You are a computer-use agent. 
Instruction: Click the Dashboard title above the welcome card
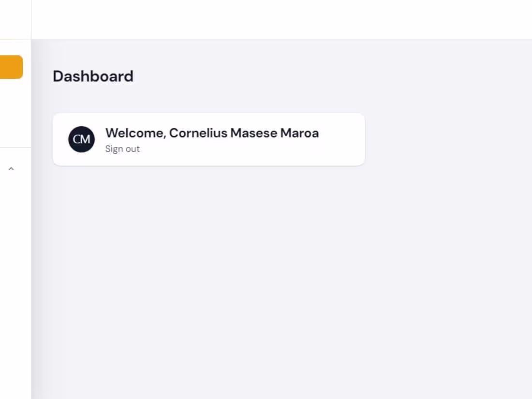click(x=93, y=76)
